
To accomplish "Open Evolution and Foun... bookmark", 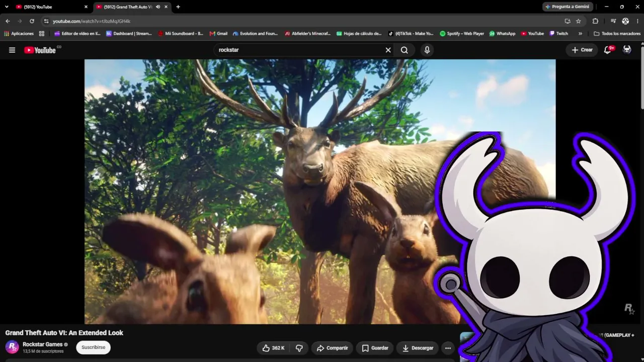I will [255, 34].
